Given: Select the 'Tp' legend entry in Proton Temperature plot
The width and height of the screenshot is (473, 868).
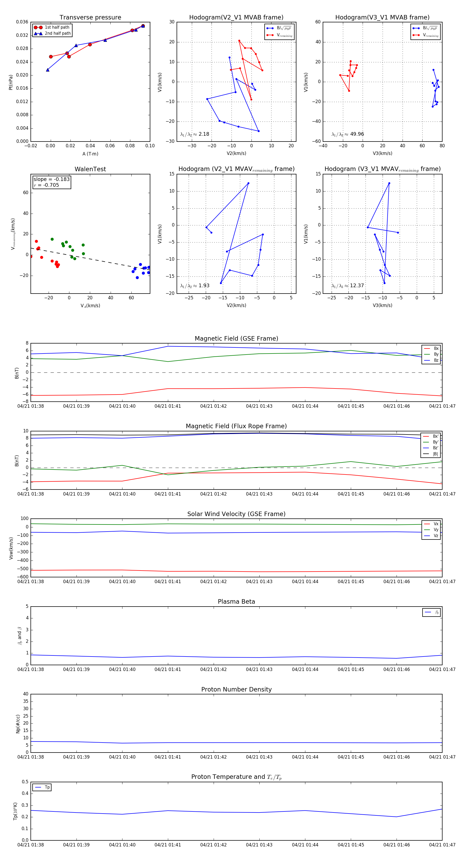Looking at the screenshot, I should pos(42,788).
